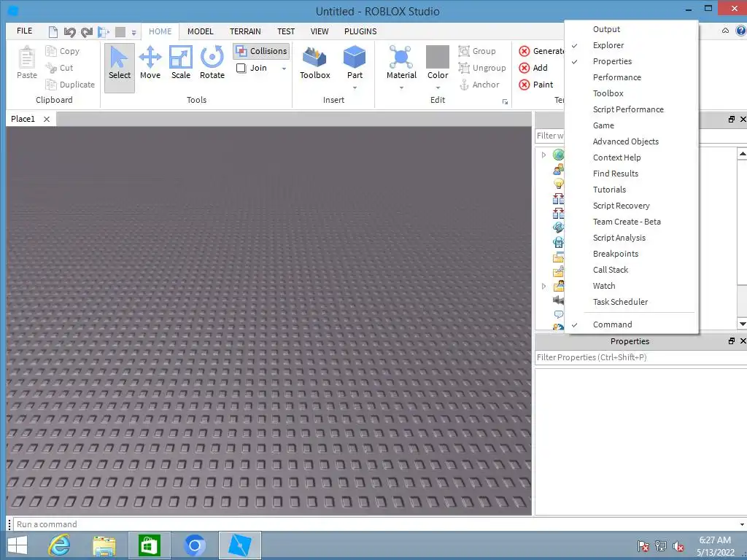Open the Toolbox from the Insert group
The image size is (747, 560).
pyautogui.click(x=315, y=63)
